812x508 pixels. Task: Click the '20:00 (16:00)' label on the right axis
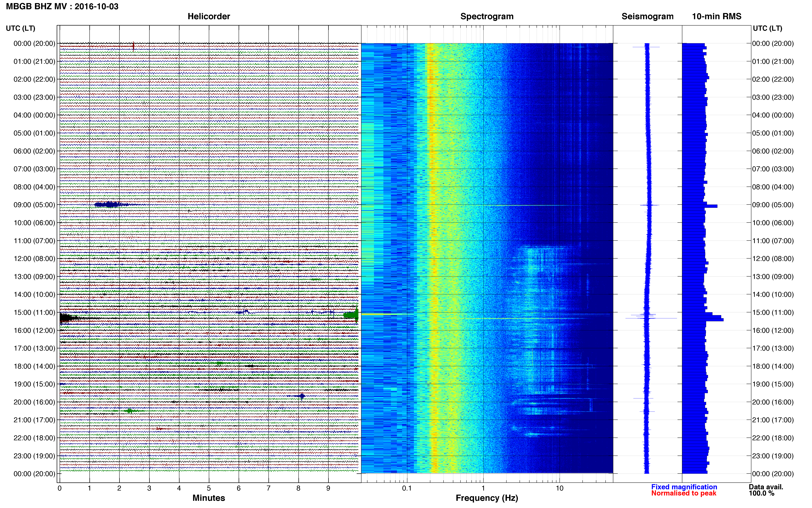pos(773,402)
